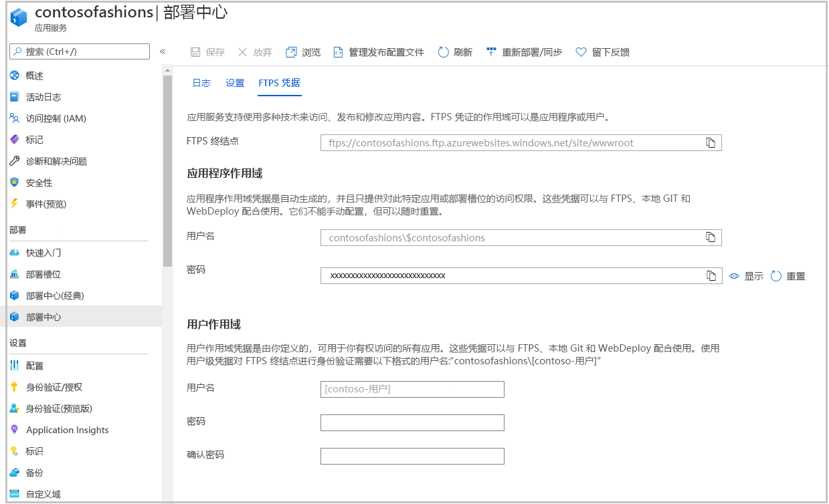
Task: Click the 部署槽位 icon
Action: pyautogui.click(x=15, y=274)
